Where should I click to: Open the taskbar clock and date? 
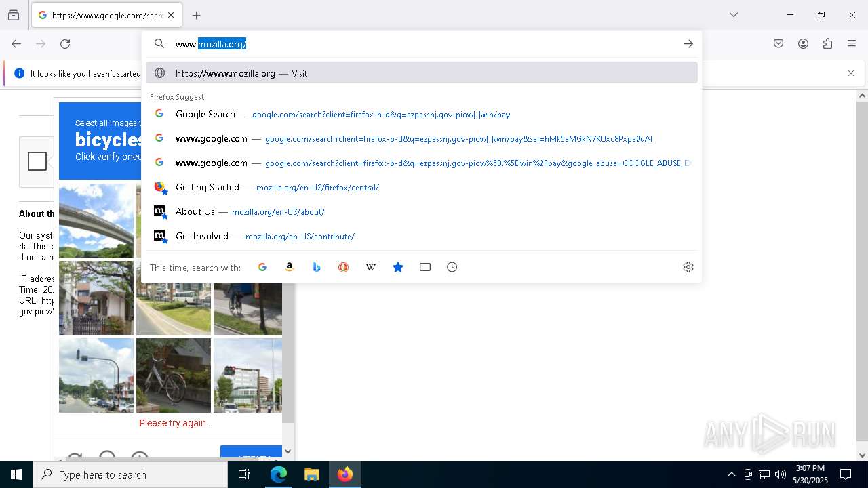coord(810,474)
